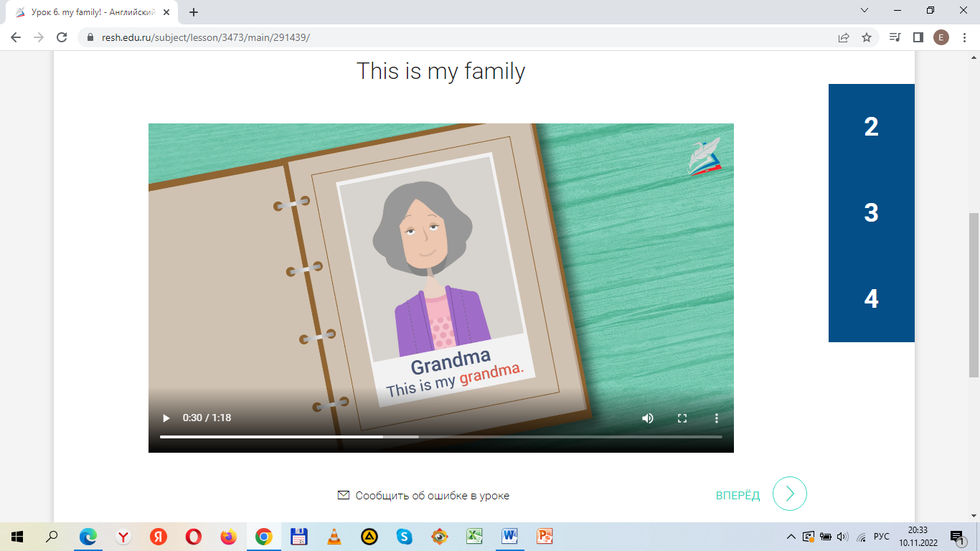Open the volume control in system tray

point(842,537)
